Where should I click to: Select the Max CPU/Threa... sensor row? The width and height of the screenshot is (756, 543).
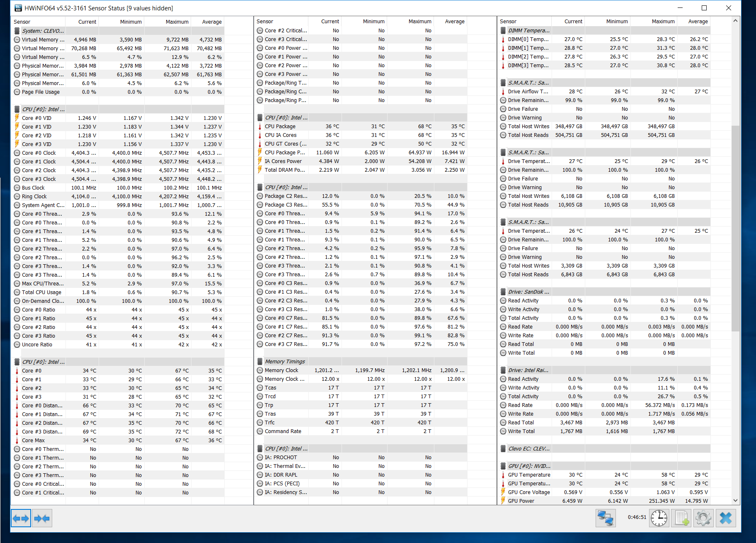pos(117,284)
